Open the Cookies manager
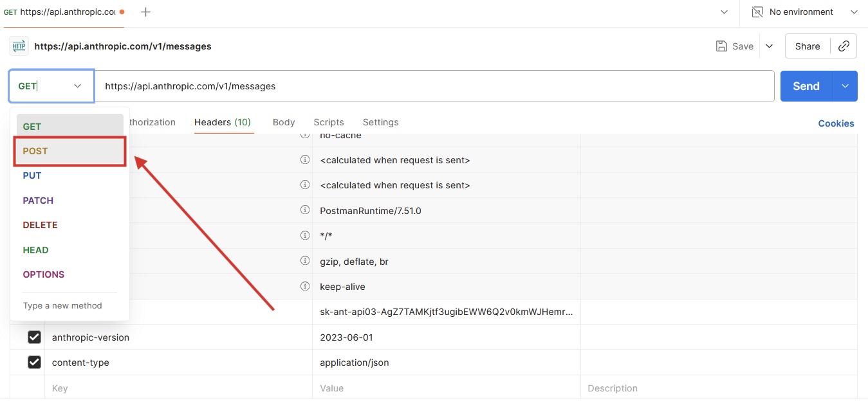868x403 pixels. click(x=836, y=123)
